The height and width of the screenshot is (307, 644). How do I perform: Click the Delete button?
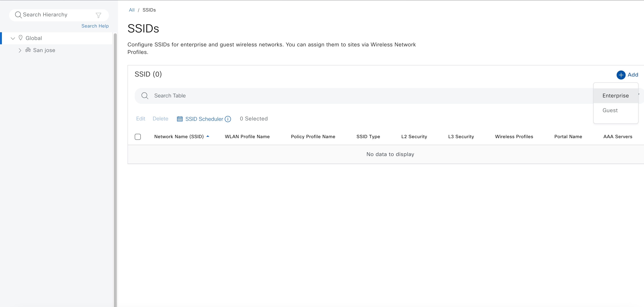tap(160, 119)
